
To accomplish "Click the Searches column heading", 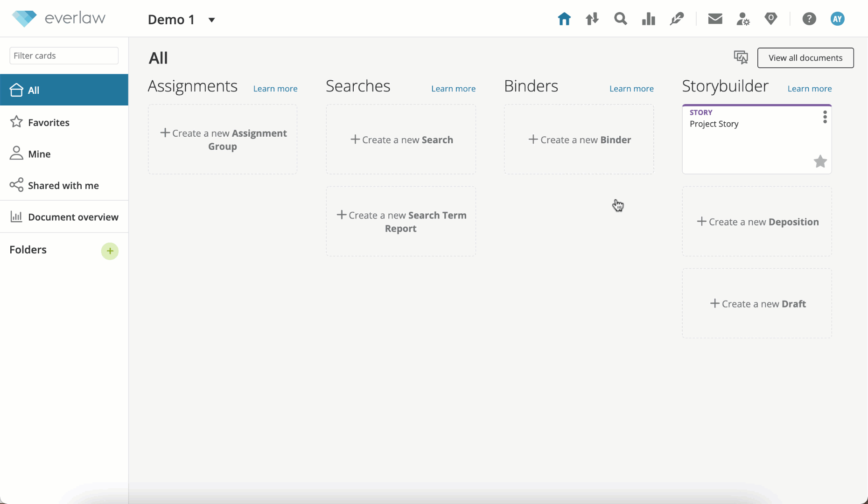I will (358, 86).
